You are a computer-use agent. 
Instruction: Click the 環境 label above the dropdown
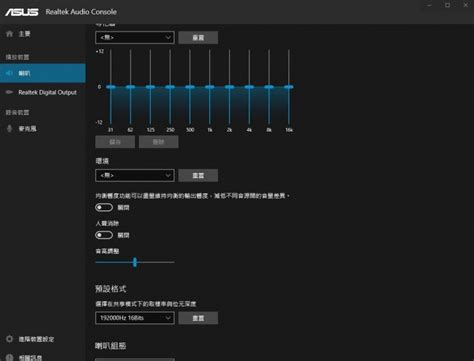click(x=102, y=161)
